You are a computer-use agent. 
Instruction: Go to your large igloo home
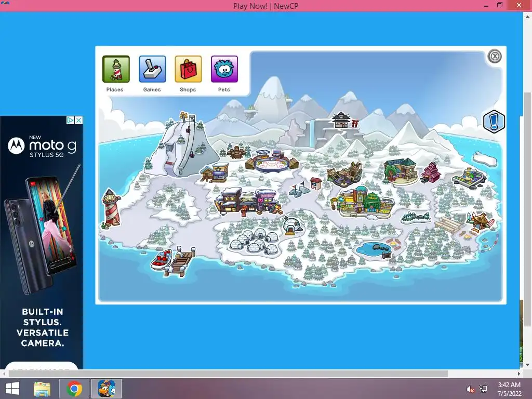[292, 226]
